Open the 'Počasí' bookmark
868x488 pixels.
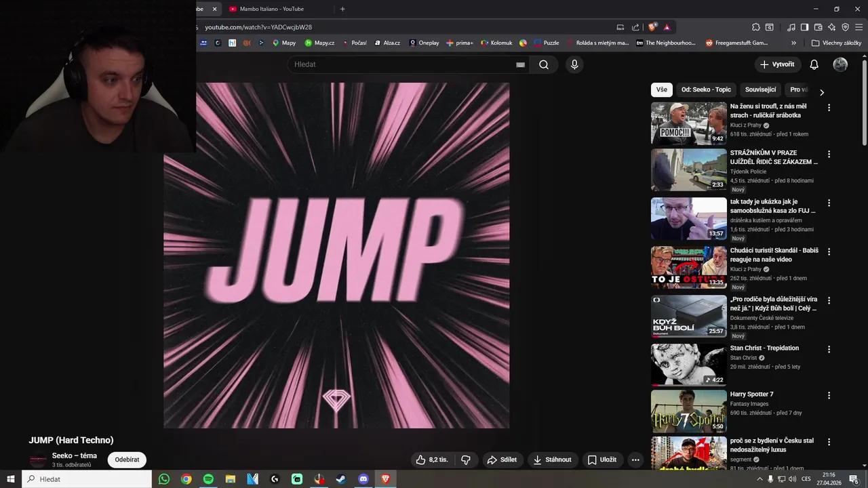tap(354, 43)
